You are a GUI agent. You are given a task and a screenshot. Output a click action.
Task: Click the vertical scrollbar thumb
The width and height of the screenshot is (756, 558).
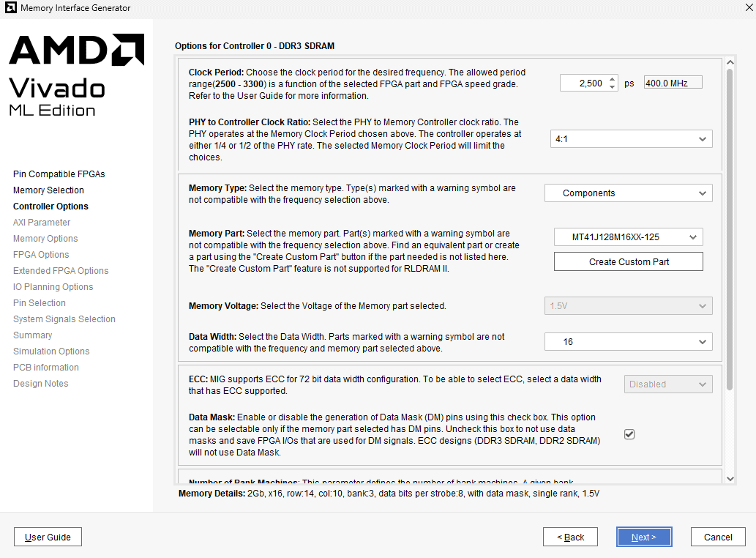pyautogui.click(x=729, y=227)
